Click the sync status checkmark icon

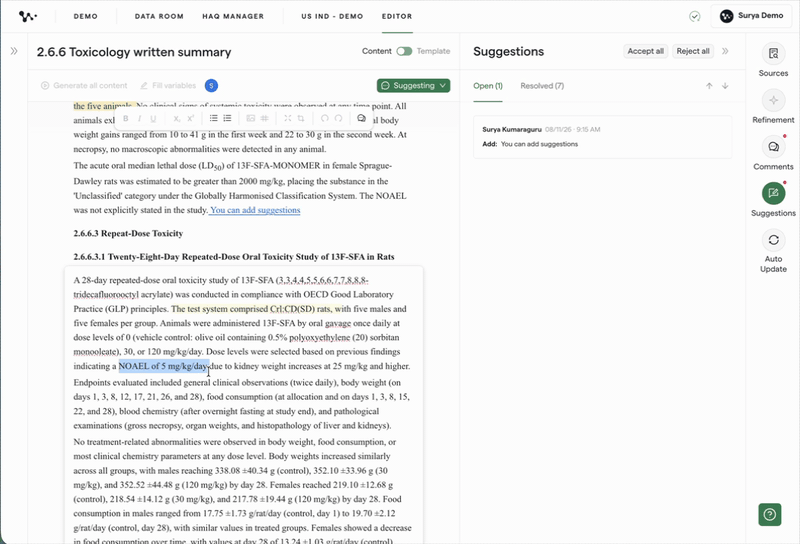(x=694, y=16)
